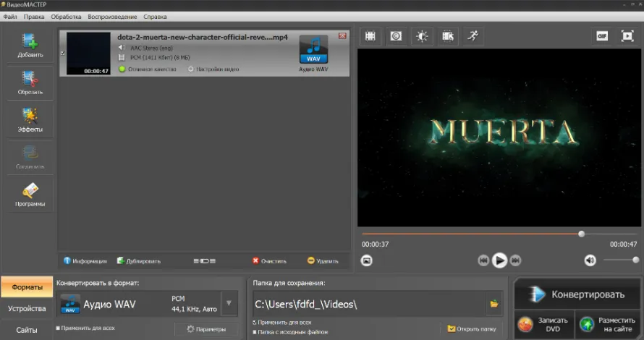Take a snapshot with the camera icon

[367, 260]
